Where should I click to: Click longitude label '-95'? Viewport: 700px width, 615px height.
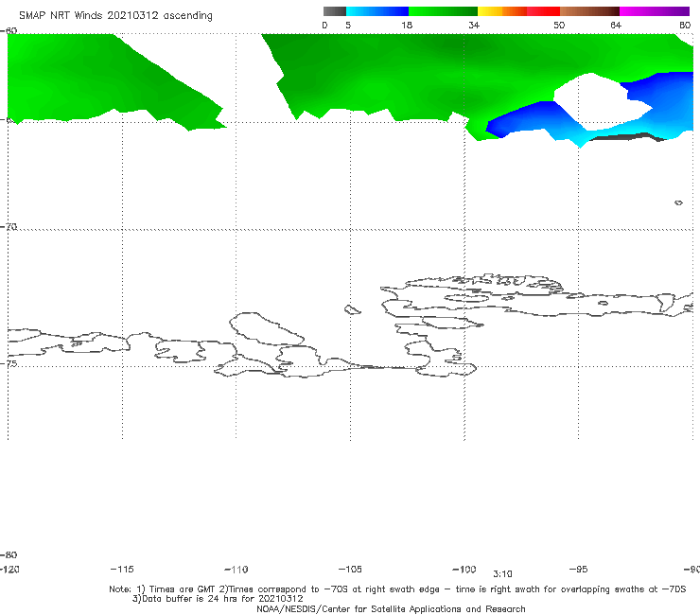[x=579, y=569]
